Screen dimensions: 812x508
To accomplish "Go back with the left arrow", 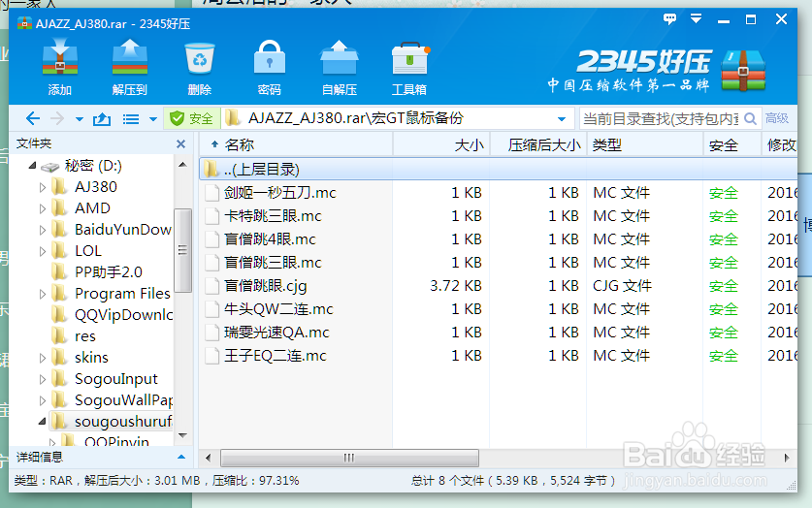I will [33, 119].
